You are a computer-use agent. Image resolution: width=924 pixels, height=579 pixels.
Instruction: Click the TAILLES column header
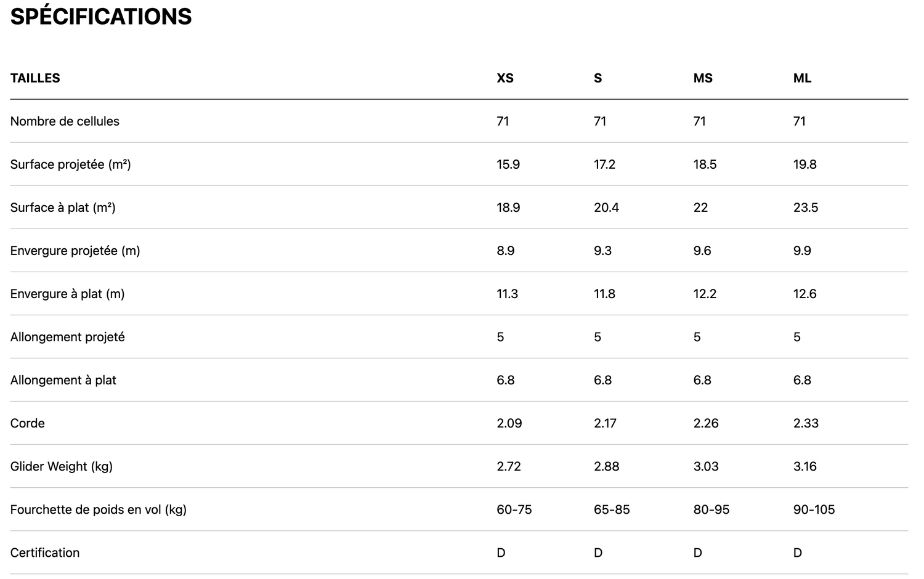coord(35,78)
